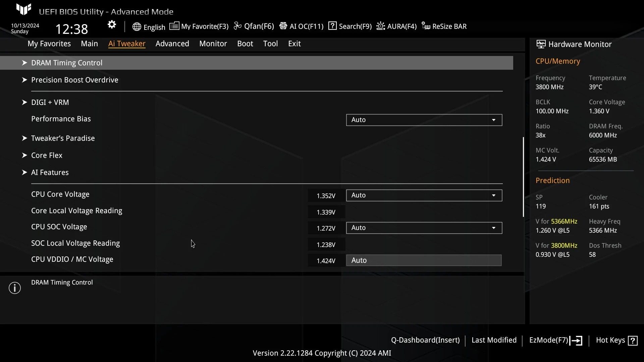This screenshot has height=362, width=644.
Task: Click the DRAM Freq. 6000 MHz reading
Action: point(603,135)
